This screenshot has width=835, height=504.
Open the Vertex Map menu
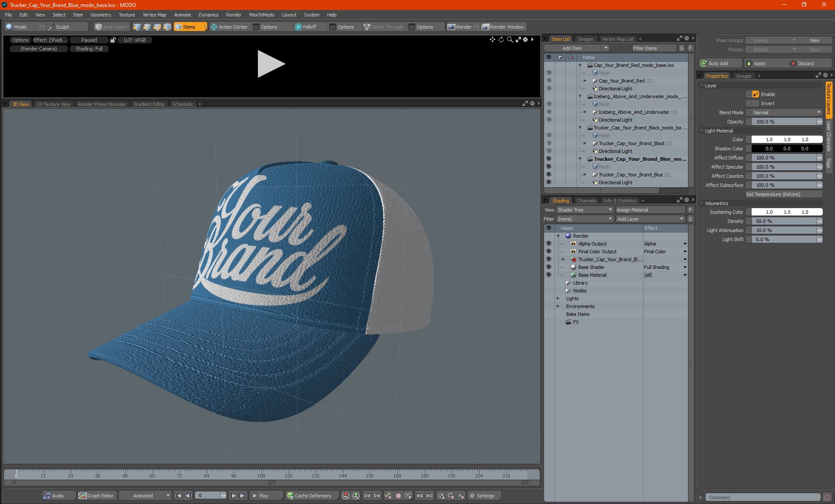point(154,15)
